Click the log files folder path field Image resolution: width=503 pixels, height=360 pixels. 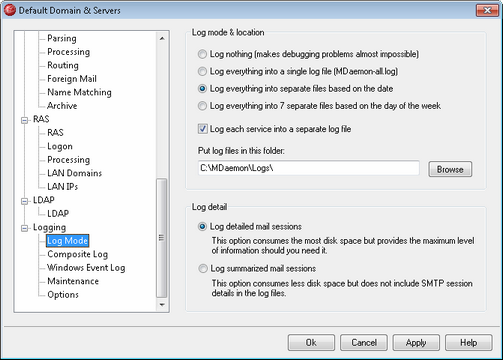tap(308, 168)
